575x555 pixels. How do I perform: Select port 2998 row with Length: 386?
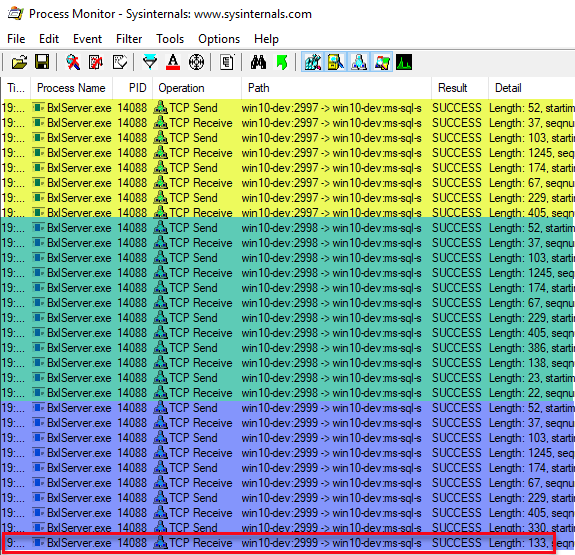[288, 348]
